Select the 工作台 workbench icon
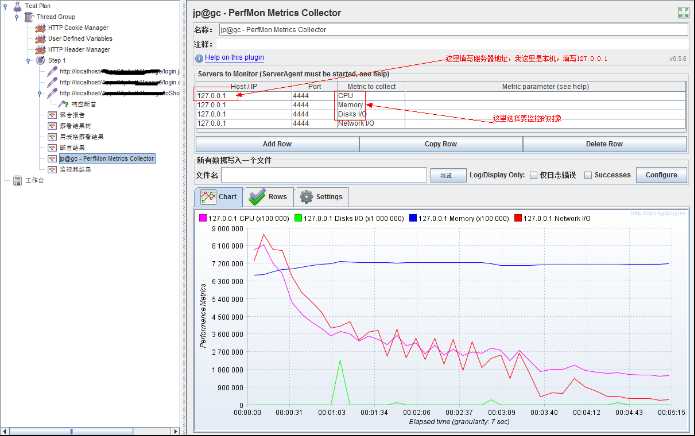 point(17,180)
